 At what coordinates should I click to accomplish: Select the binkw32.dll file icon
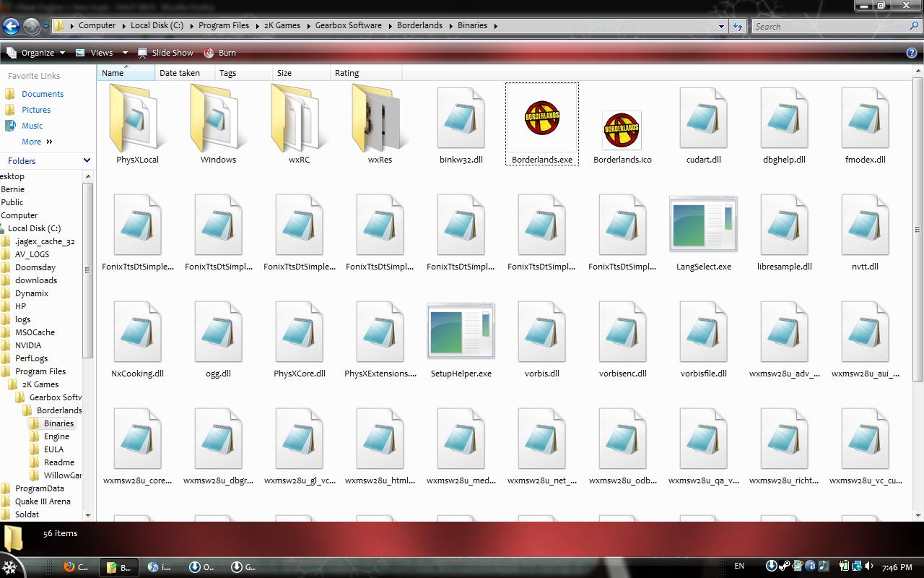click(461, 118)
